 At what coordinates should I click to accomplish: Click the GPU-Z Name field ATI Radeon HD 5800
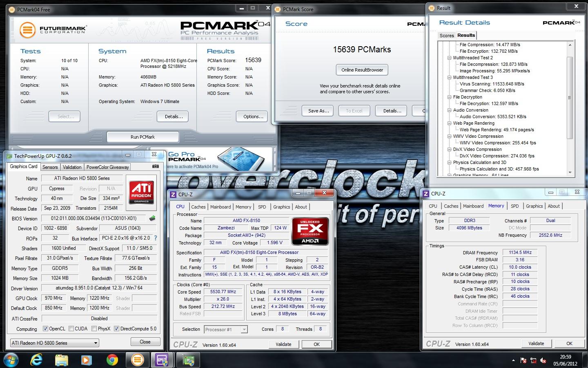point(82,178)
